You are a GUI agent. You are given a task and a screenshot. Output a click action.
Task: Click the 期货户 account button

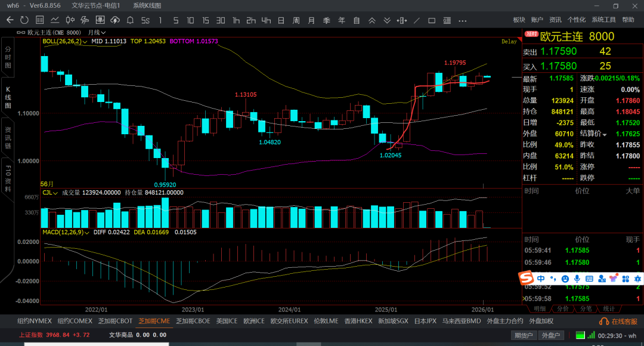(x=524, y=335)
